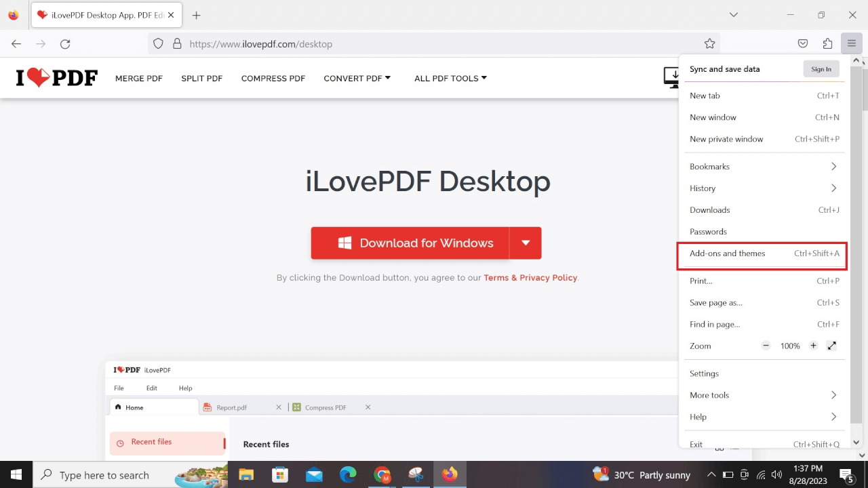Screen dimensions: 868x488
Task: Open the Mail app on the taskbar
Action: point(314,474)
